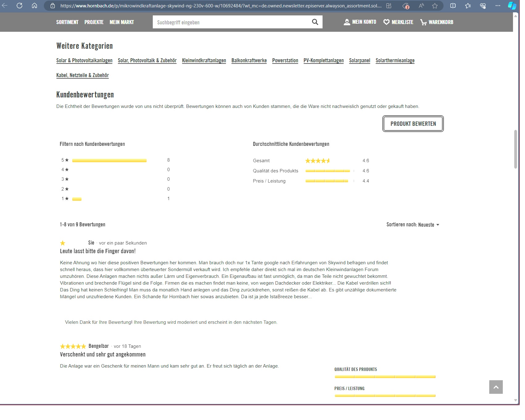Open the Sortiment menu
Viewport: 525px width, 420px height.
point(67,22)
